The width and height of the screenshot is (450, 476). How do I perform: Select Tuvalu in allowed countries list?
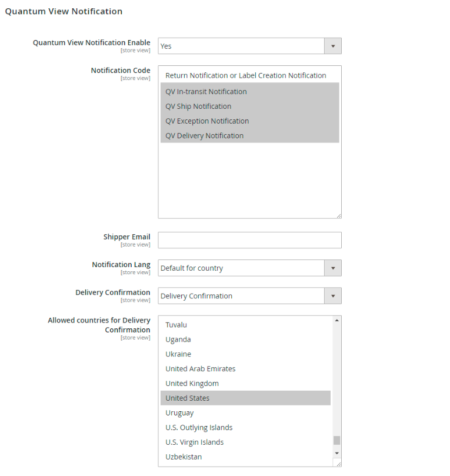[x=176, y=325]
